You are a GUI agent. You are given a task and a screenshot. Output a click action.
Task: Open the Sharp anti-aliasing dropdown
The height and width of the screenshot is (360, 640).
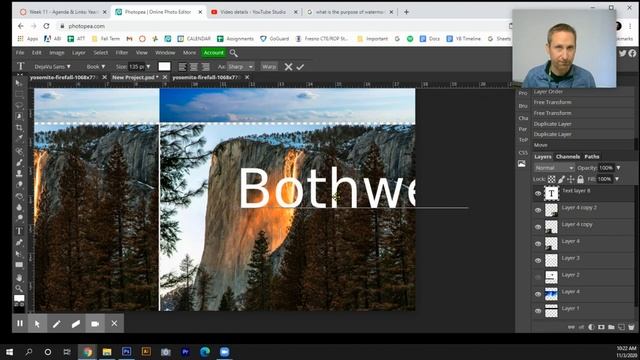pos(241,67)
